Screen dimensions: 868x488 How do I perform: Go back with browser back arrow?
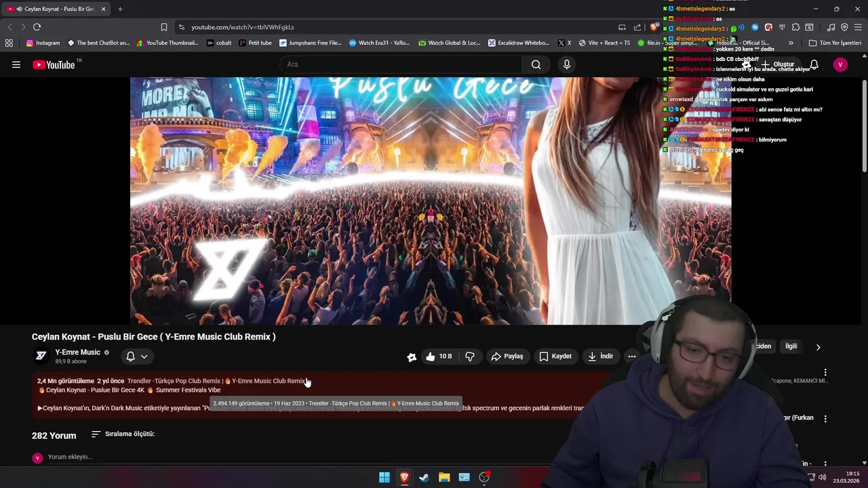point(9,27)
